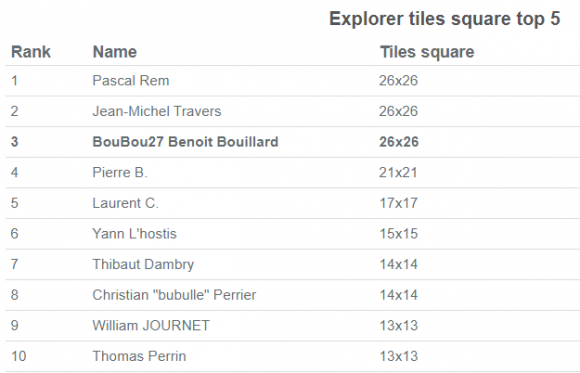
Task: Click the bold 26x26 value in row 3
Action: click(399, 142)
